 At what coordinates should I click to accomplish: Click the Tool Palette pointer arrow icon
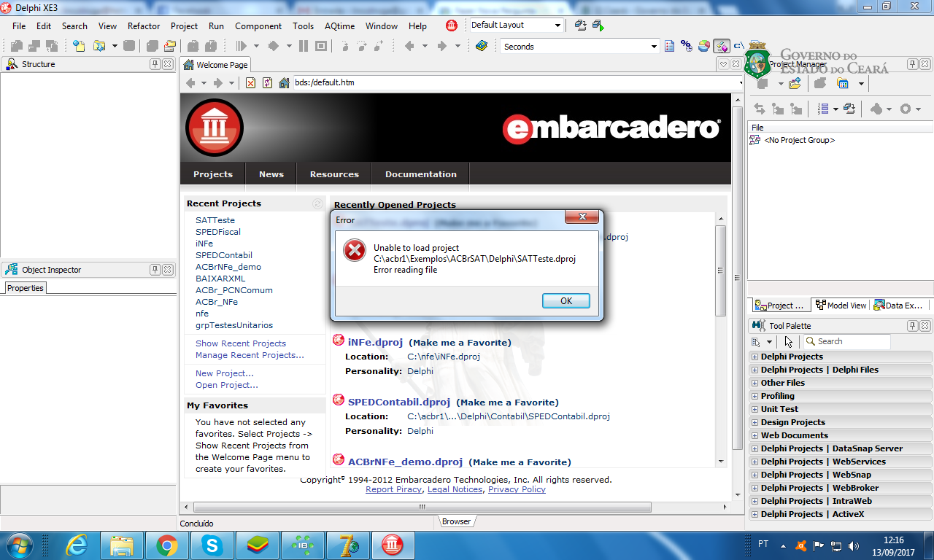point(789,341)
